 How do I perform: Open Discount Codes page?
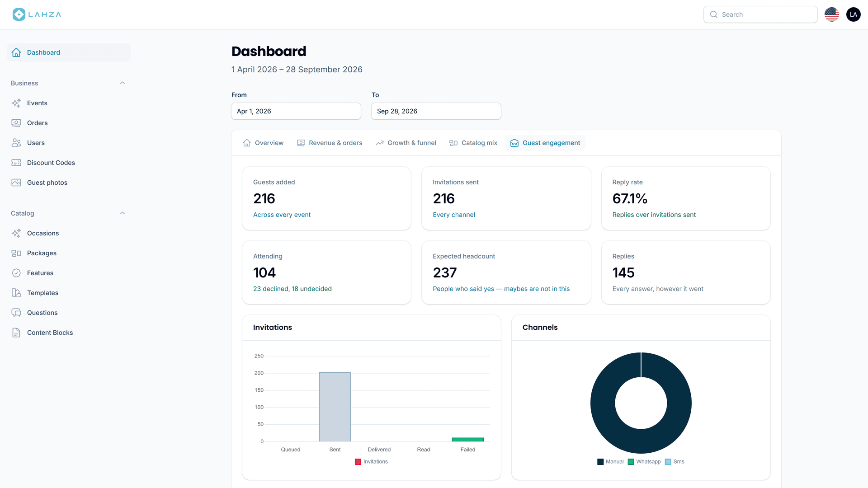69,163
